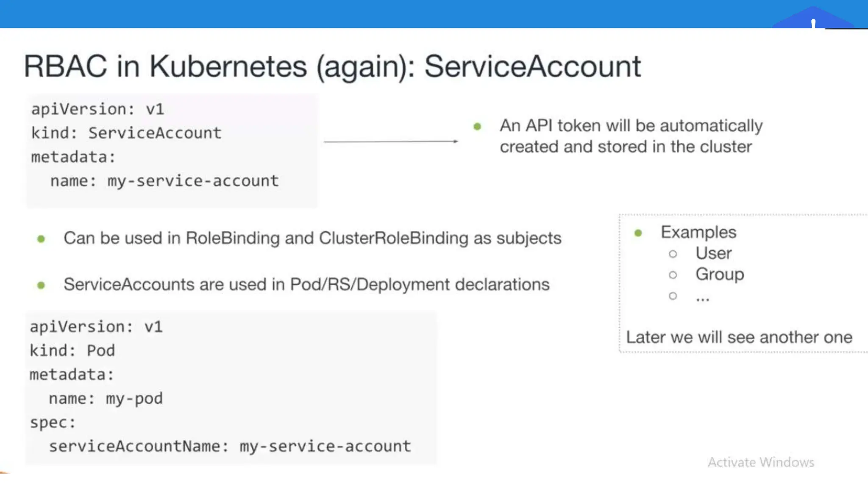Click the 'name: my-pod' line
Screen dimensions: 868x488
click(x=106, y=399)
